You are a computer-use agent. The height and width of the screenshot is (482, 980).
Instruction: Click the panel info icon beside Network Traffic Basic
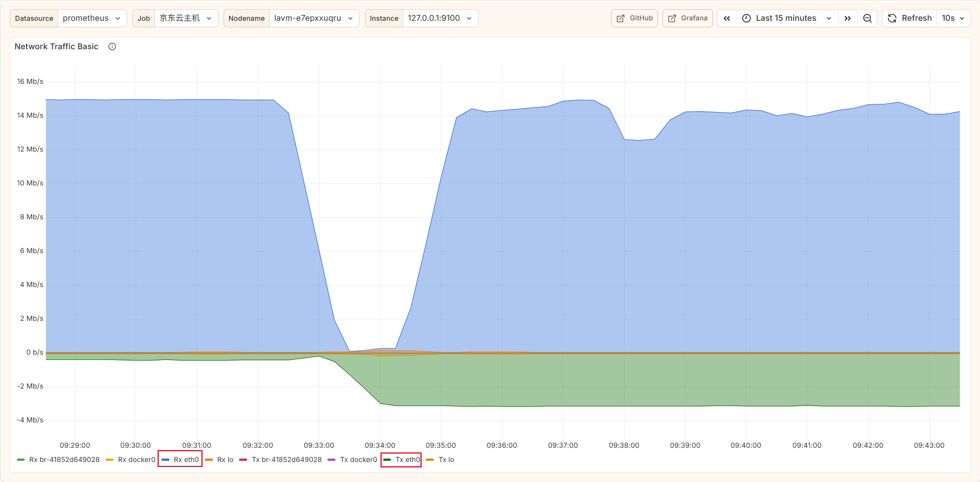click(112, 47)
